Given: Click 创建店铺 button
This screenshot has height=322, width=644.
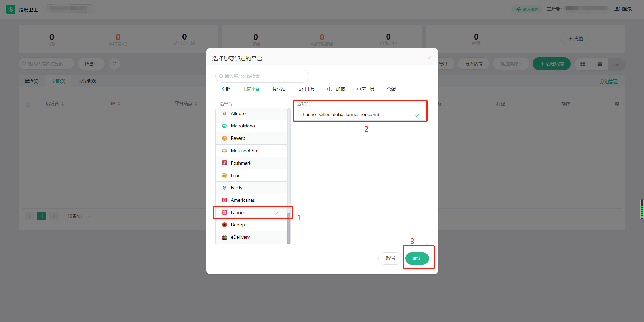Looking at the screenshot, I should tap(552, 64).
